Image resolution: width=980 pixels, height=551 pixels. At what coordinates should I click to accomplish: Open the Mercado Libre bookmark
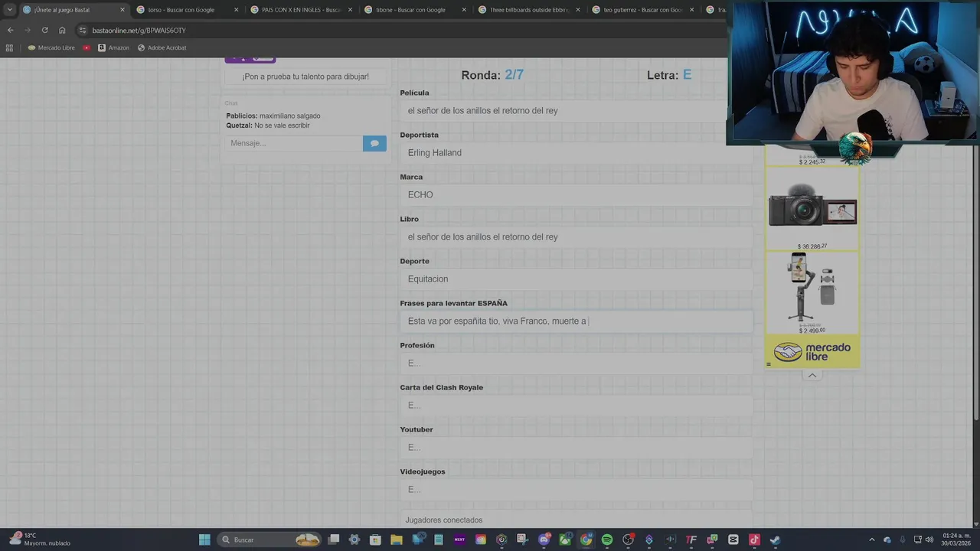click(51, 47)
